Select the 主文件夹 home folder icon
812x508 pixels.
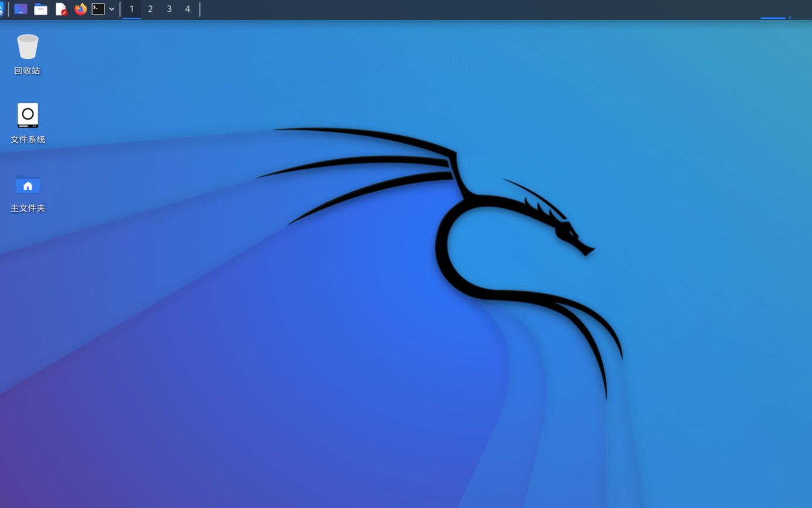click(28, 193)
